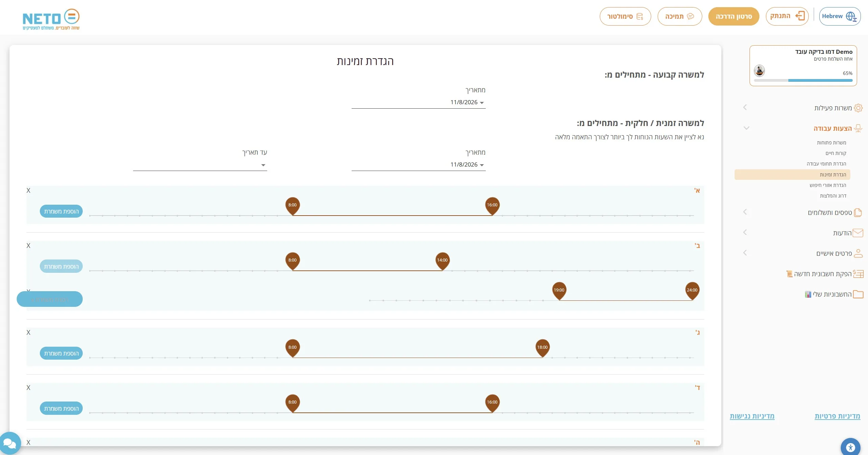
Task: Open הגדרת תחומי עבודה submenu item
Action: click(x=826, y=163)
